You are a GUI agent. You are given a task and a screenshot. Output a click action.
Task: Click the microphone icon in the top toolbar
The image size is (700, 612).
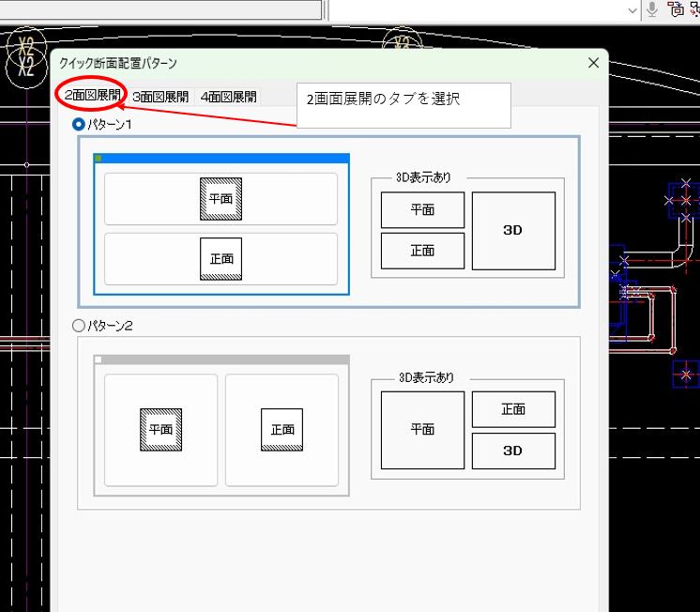click(652, 9)
